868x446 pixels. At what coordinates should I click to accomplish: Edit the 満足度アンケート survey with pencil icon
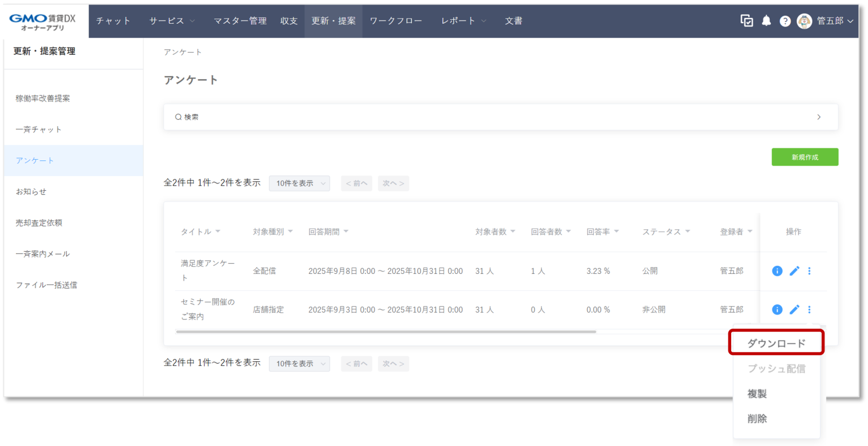[x=794, y=271]
